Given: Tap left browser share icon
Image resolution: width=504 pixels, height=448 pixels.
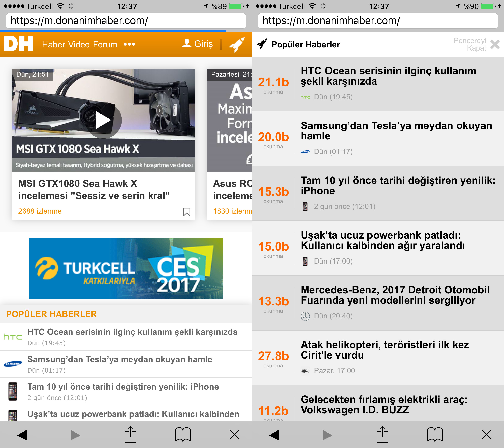Looking at the screenshot, I should (130, 434).
